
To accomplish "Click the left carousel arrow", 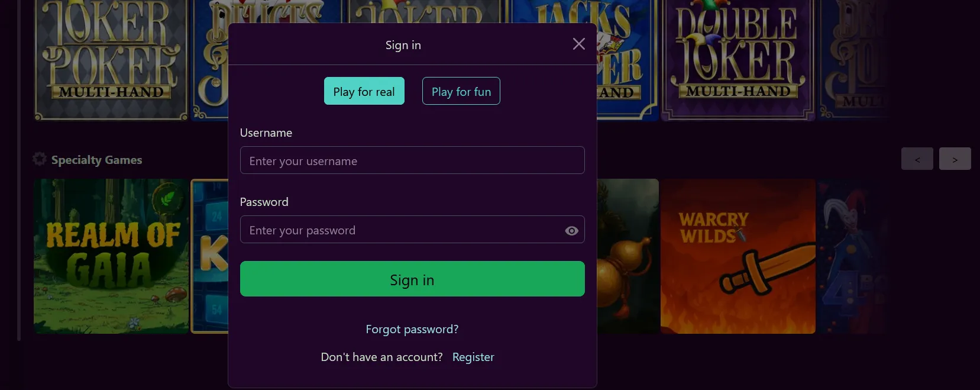I will (917, 159).
